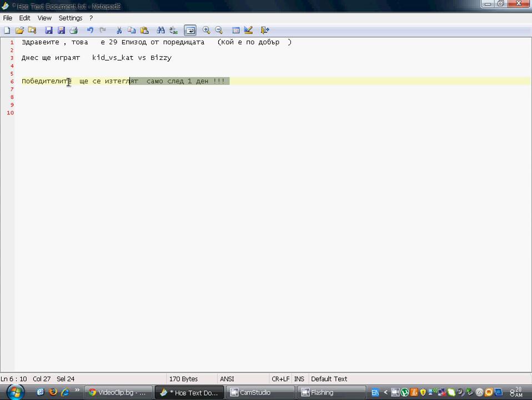
Task: Paste clipboard contents using the Paste icon
Action: pos(144,30)
